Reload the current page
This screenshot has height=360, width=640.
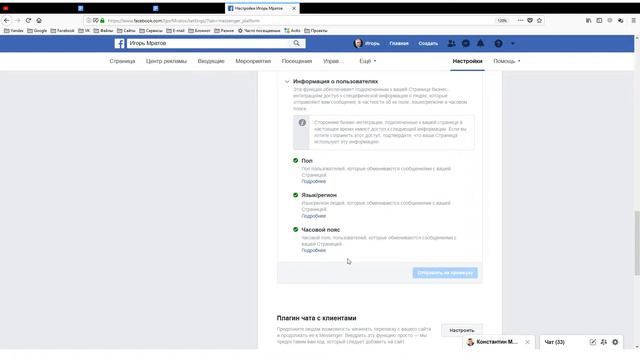28,20
